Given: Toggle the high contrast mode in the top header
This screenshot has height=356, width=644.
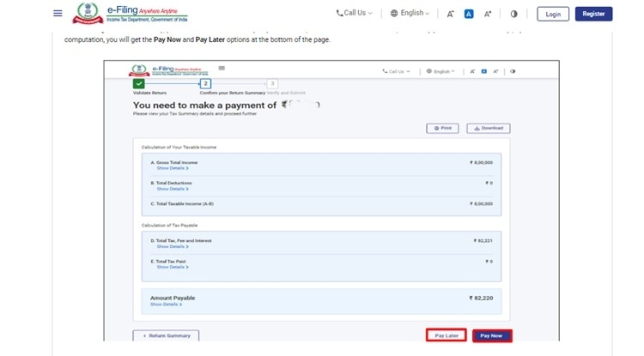Looking at the screenshot, I should point(514,14).
